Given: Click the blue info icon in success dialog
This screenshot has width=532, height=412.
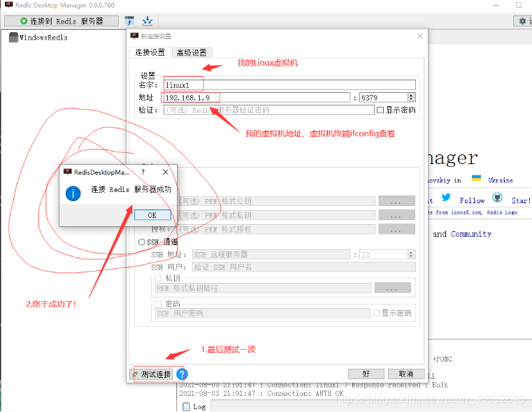Looking at the screenshot, I should tap(73, 193).
